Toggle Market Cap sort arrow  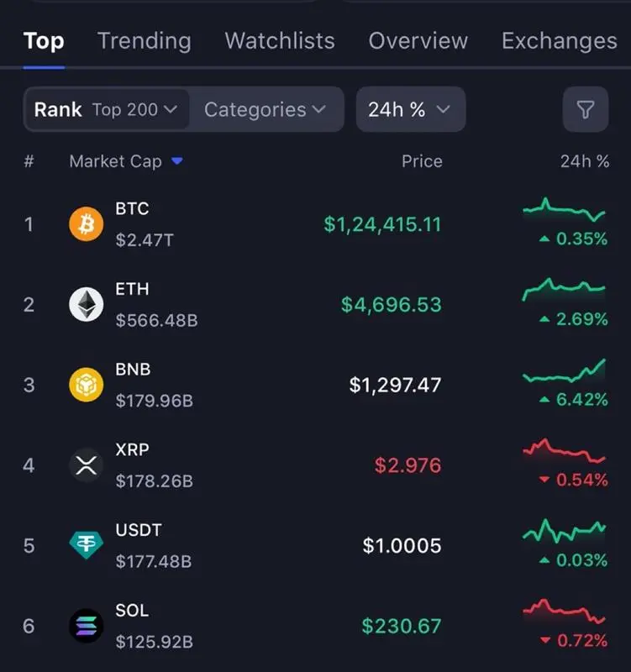(x=176, y=161)
